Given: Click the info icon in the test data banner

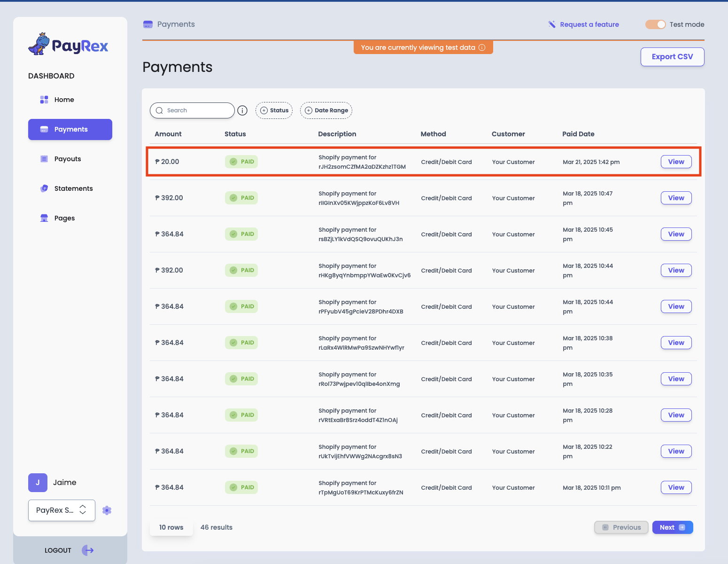Looking at the screenshot, I should click(482, 47).
